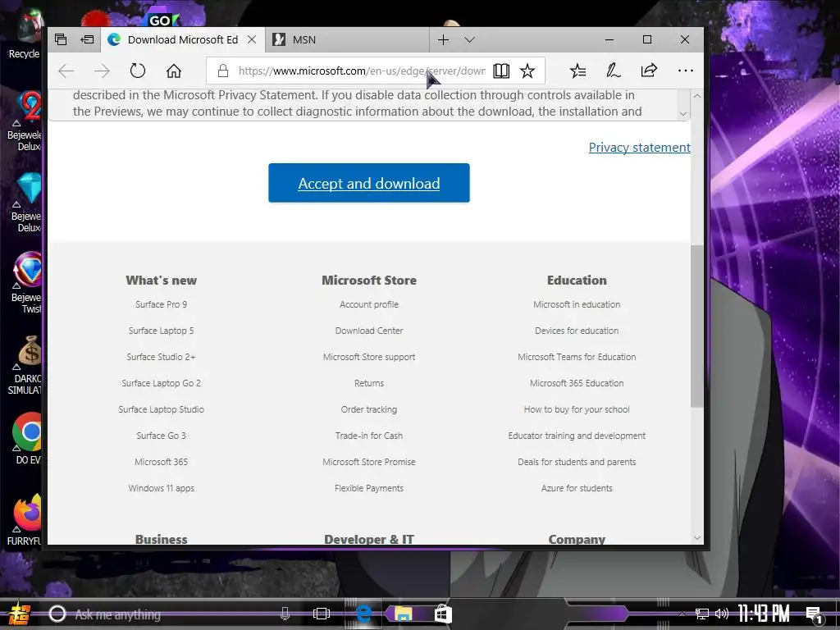The image size is (840, 630).
Task: Refresh the page
Action: tap(138, 71)
